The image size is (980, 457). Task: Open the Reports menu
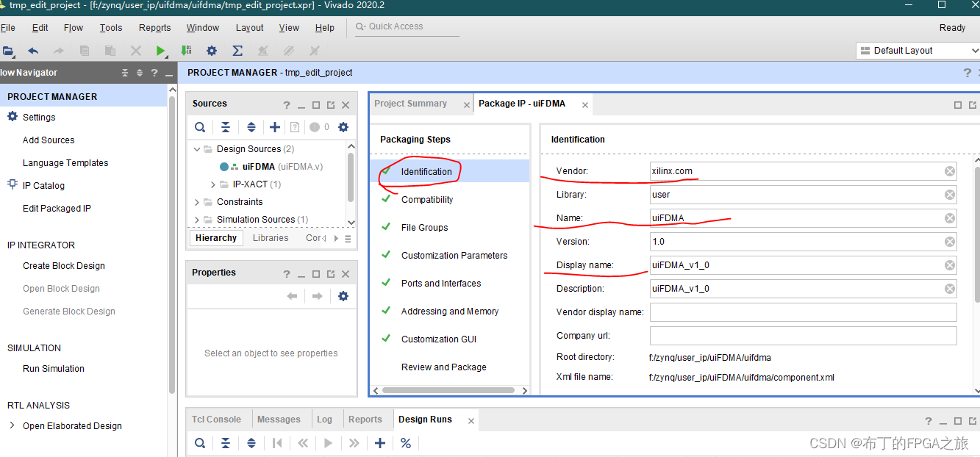pyautogui.click(x=154, y=28)
